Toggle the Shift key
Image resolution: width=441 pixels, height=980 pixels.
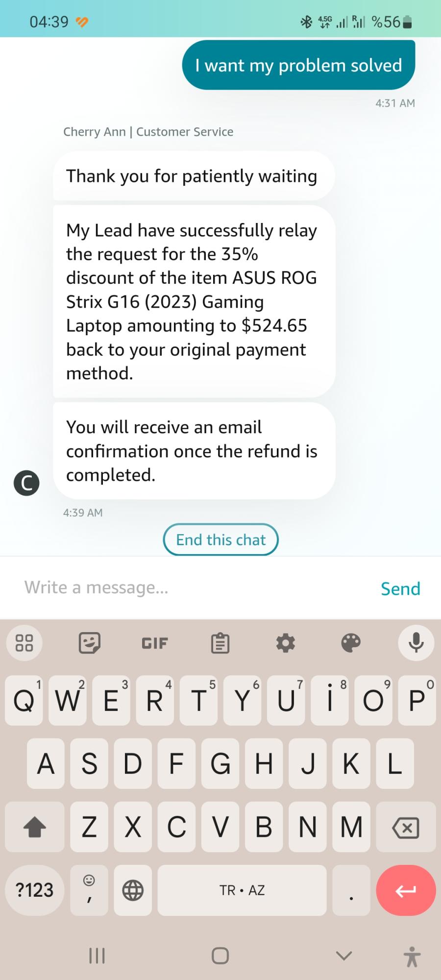(x=34, y=828)
